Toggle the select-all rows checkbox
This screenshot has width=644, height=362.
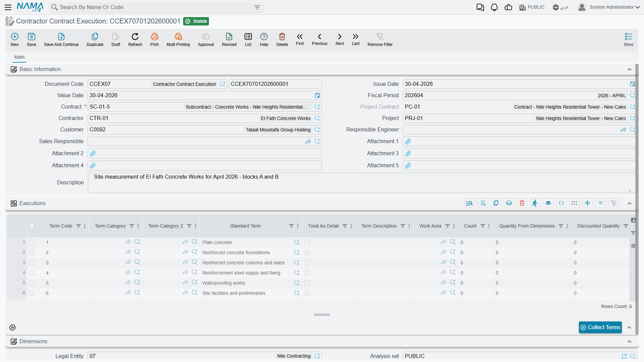[32, 226]
